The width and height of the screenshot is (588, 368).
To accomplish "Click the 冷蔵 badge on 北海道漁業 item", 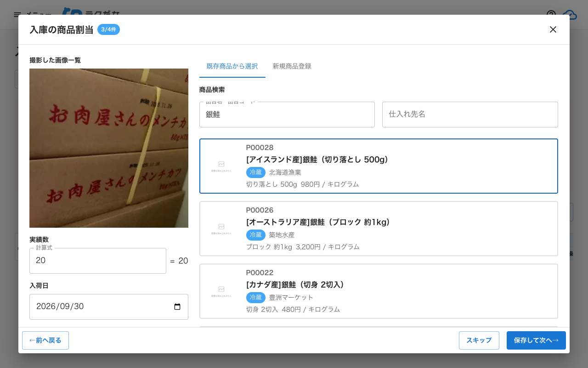I will pyautogui.click(x=256, y=172).
